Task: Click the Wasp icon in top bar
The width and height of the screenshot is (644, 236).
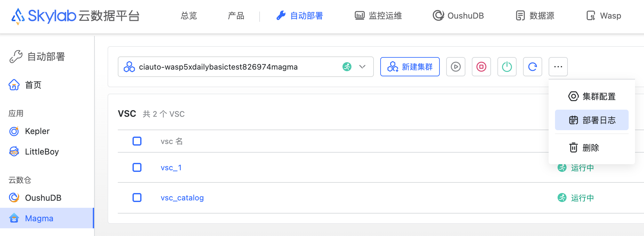Action: pyautogui.click(x=591, y=15)
